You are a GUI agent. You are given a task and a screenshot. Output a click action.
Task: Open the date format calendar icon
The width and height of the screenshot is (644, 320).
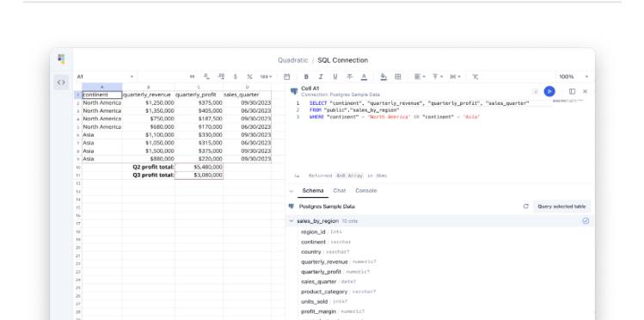pyautogui.click(x=286, y=77)
